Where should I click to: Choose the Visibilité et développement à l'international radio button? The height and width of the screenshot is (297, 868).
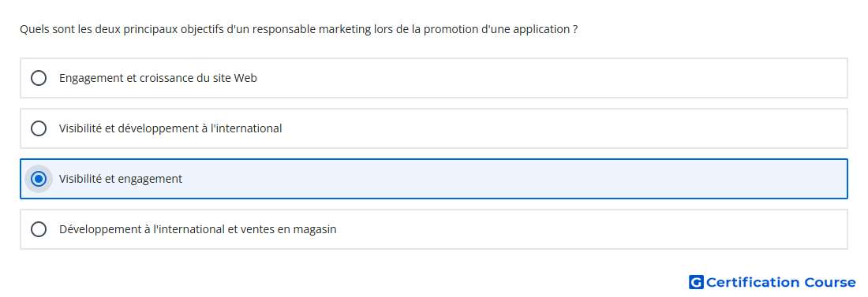coord(39,128)
